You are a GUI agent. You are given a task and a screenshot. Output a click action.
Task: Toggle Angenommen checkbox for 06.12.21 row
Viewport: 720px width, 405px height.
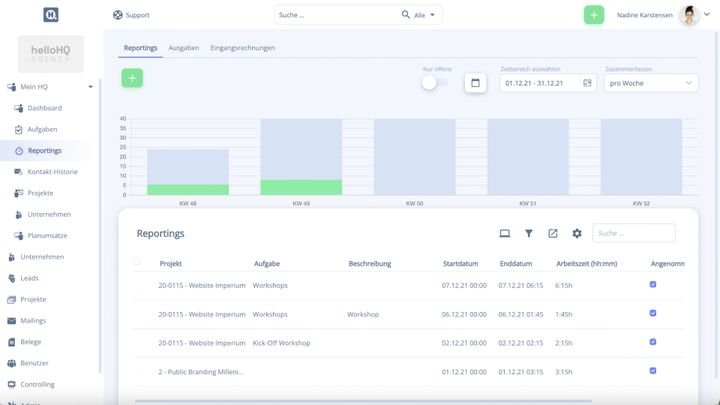pyautogui.click(x=652, y=313)
